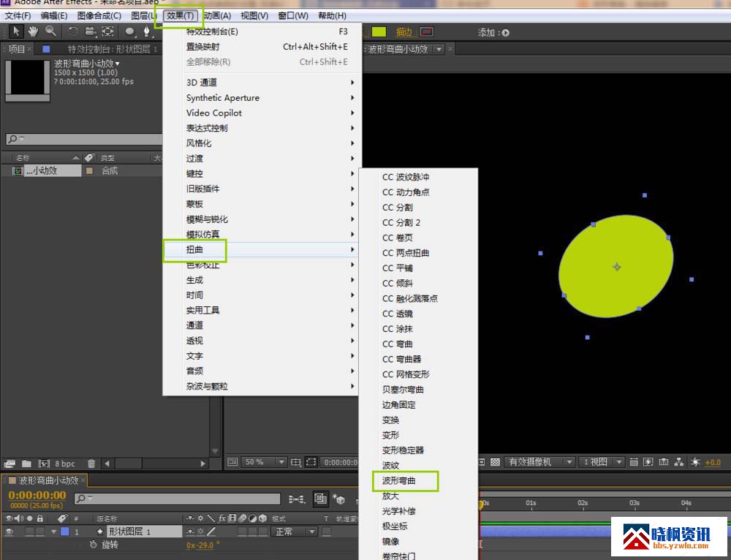This screenshot has height=560, width=731.
Task: Toggle the quality switch for 形状图层 1
Action: point(211,531)
